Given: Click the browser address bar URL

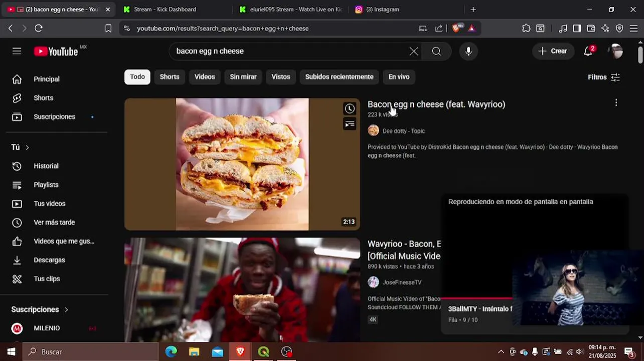Looking at the screenshot, I should tap(223, 29).
